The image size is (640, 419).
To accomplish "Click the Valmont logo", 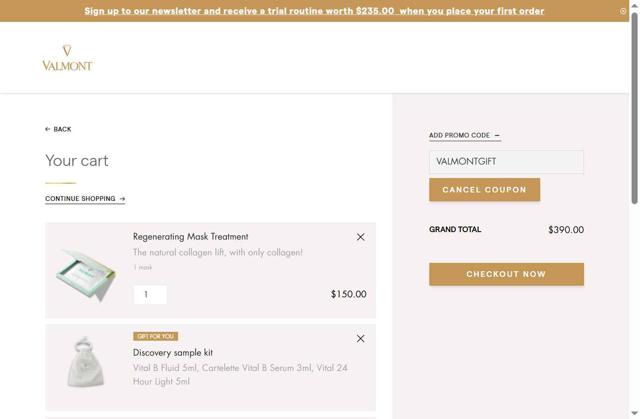I will [x=67, y=58].
